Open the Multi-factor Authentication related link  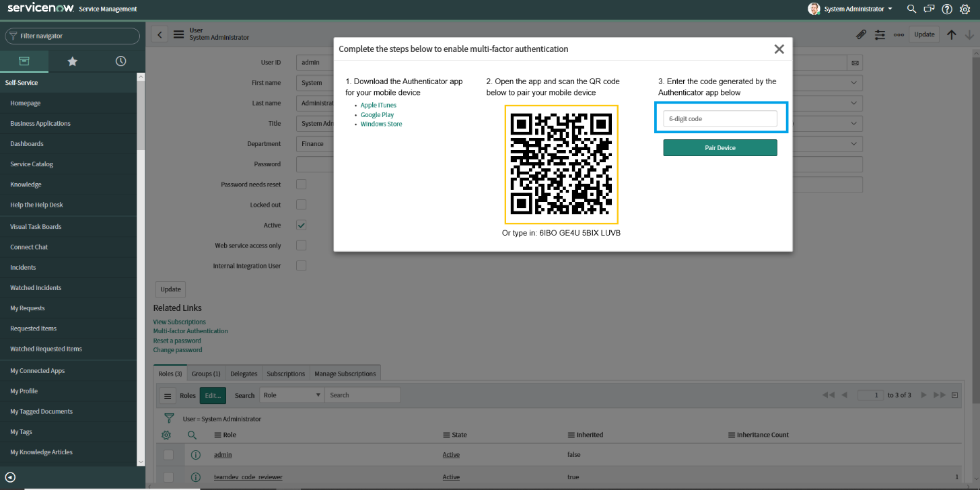point(190,331)
